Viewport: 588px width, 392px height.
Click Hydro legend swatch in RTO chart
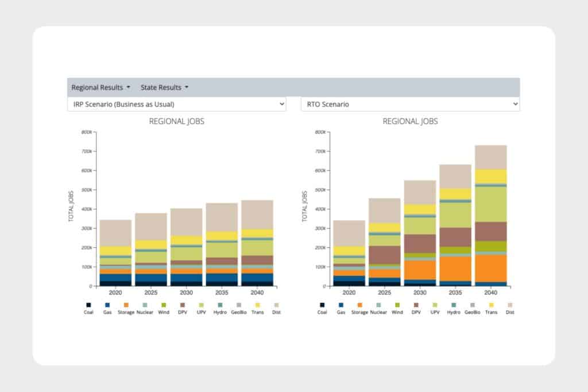454,305
